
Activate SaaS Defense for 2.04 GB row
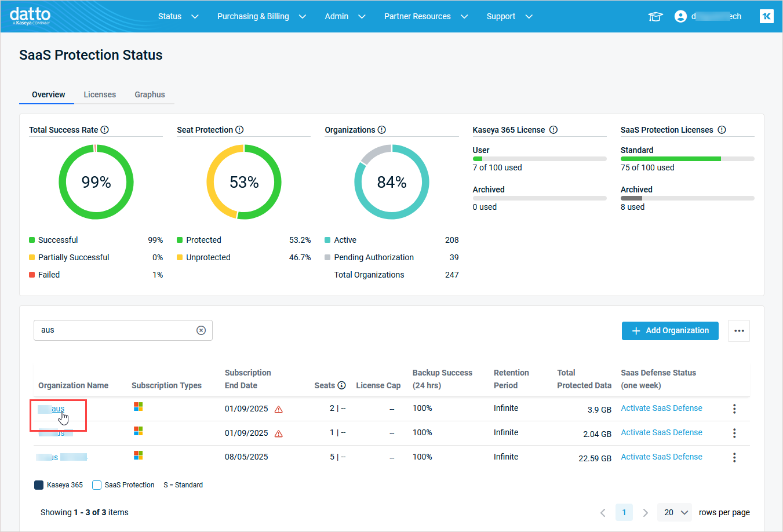(661, 432)
